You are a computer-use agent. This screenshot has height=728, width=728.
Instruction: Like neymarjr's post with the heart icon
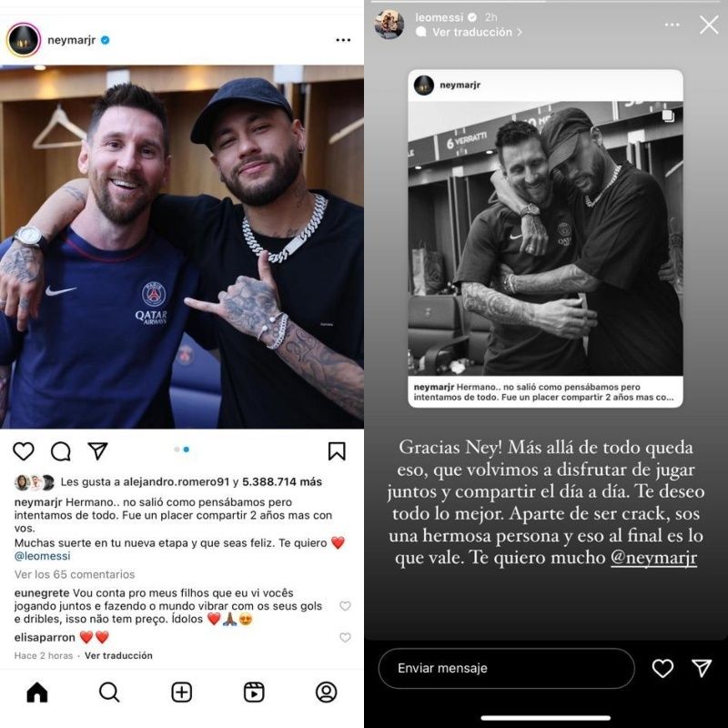coord(24,450)
